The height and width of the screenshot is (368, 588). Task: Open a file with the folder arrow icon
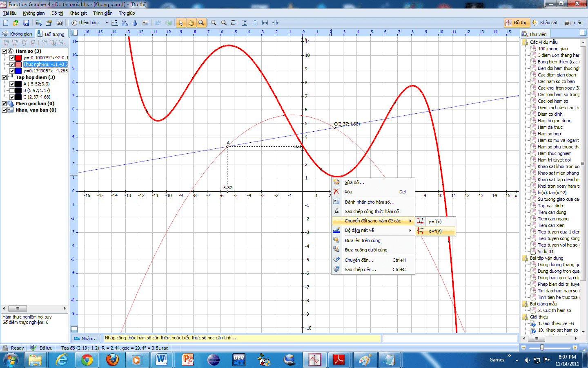(16, 23)
